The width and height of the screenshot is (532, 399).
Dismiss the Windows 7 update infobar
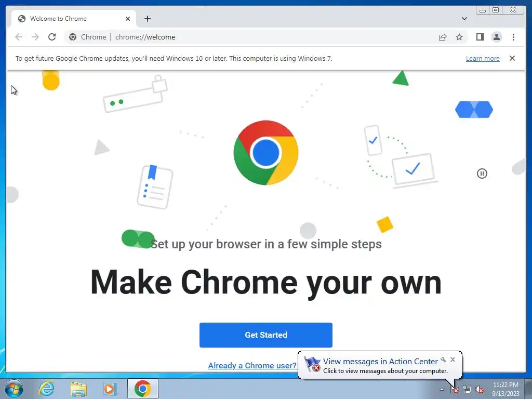click(512, 58)
